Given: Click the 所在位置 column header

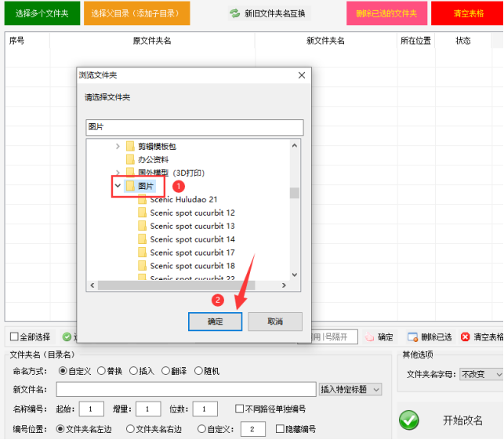Looking at the screenshot, I should pos(415,41).
